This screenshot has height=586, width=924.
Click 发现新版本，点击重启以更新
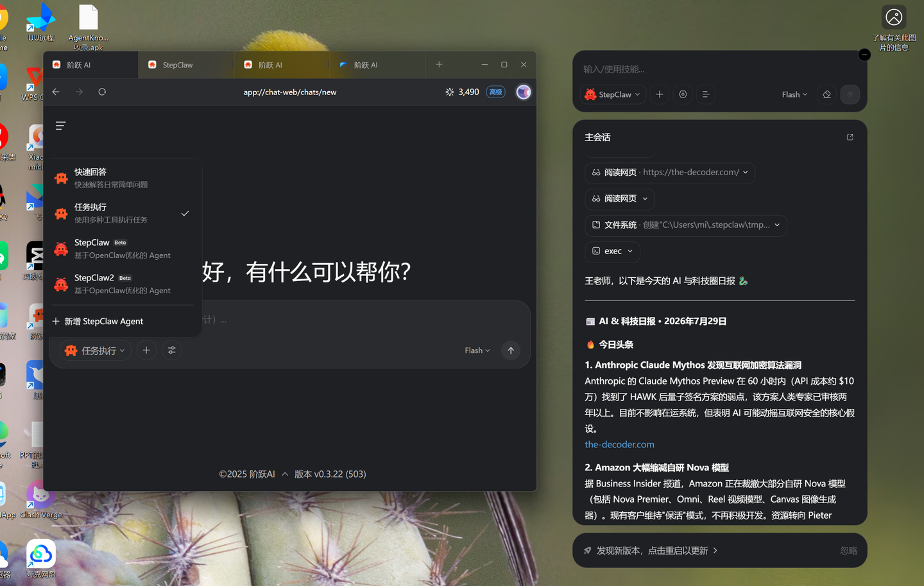tap(652, 551)
